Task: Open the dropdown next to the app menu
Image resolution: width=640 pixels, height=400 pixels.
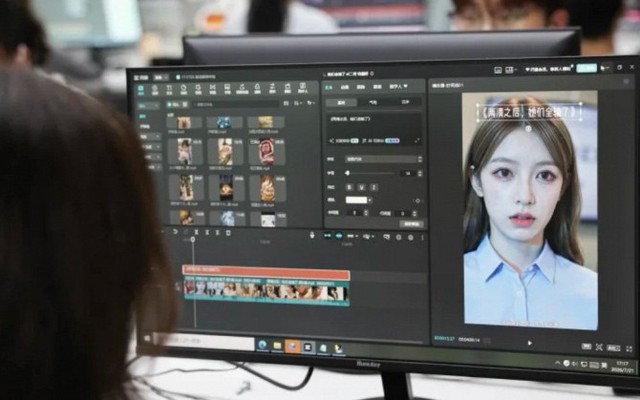Action: [x=160, y=77]
